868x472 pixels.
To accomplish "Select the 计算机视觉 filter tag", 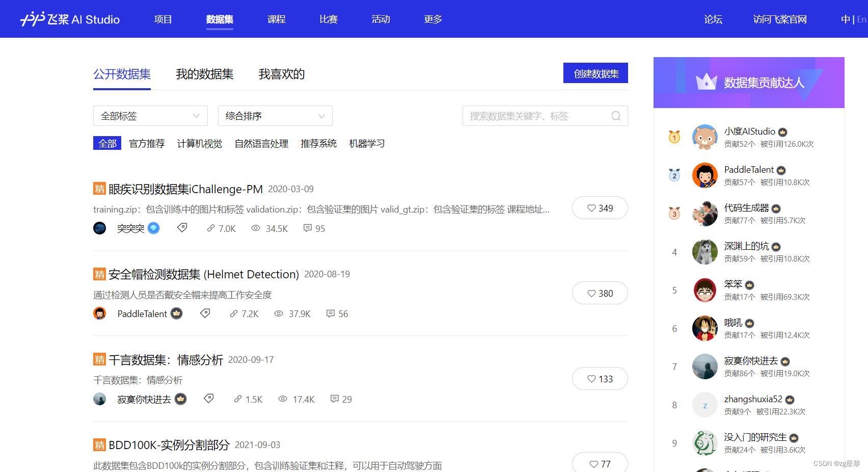I will pyautogui.click(x=200, y=143).
